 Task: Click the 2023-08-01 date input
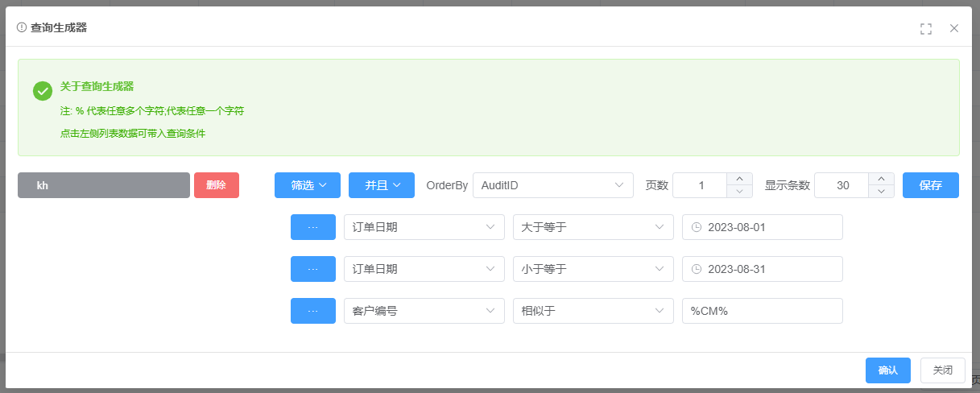click(x=763, y=227)
